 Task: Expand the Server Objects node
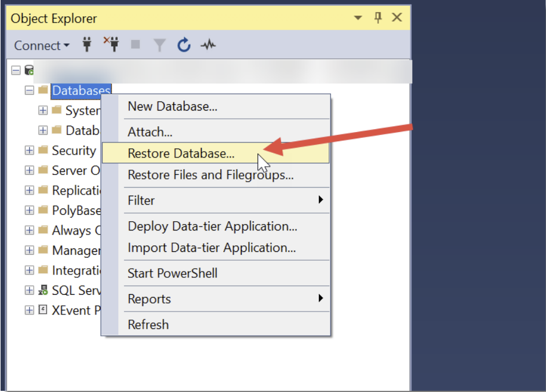[x=30, y=170]
